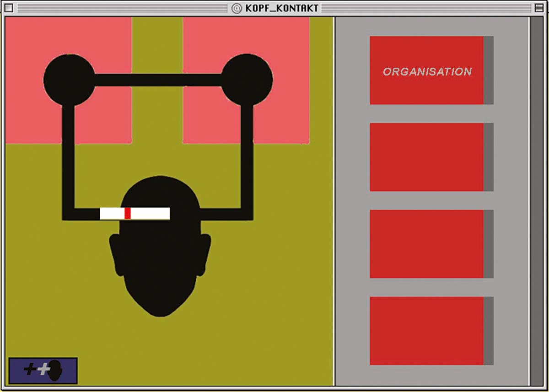Viewport: 549px width, 392px height.
Task: Click the KOPF_KONTAKT window title text
Action: click(281, 8)
